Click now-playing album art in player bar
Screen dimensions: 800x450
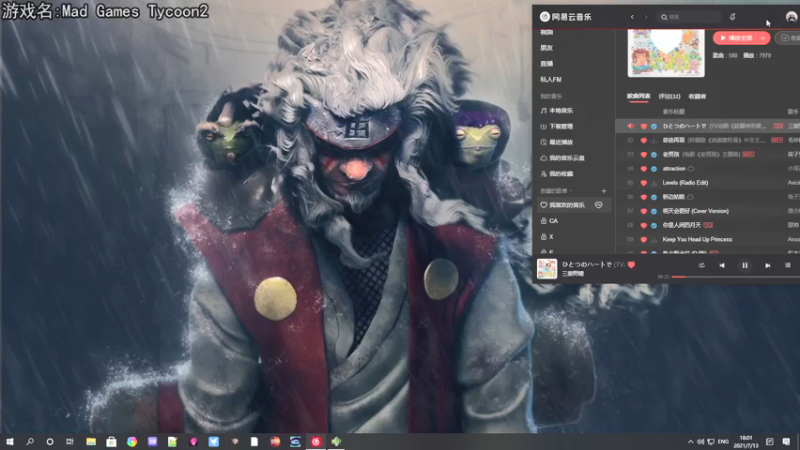pyautogui.click(x=547, y=268)
